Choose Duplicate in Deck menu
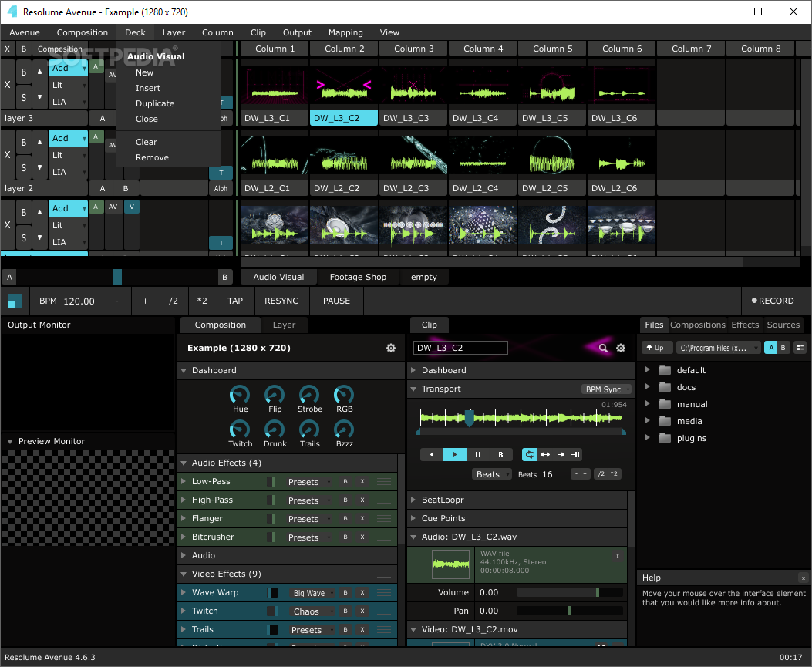Image resolution: width=812 pixels, height=667 pixels. pyautogui.click(x=155, y=103)
